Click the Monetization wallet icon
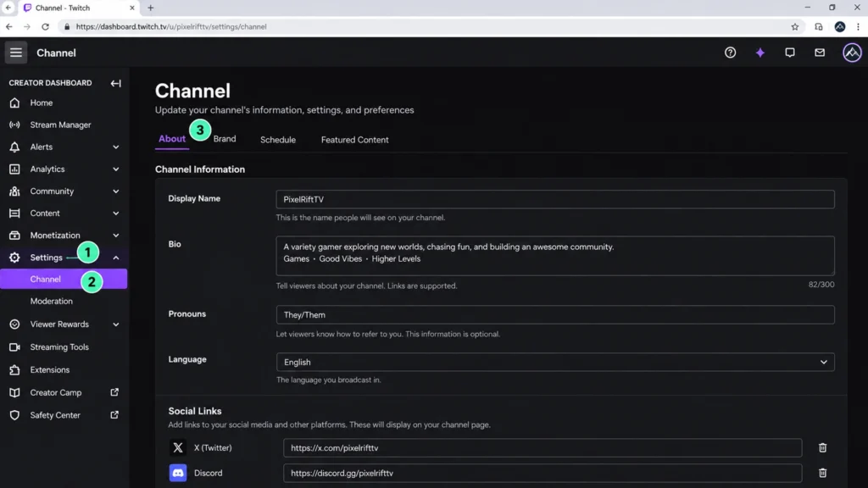868x488 pixels. pos(14,236)
